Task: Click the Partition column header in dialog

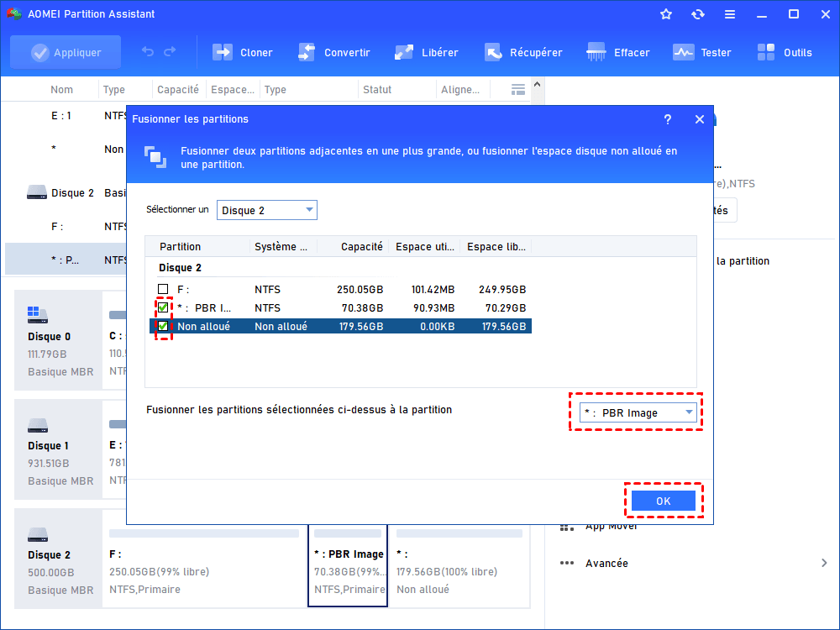Action: 180,246
